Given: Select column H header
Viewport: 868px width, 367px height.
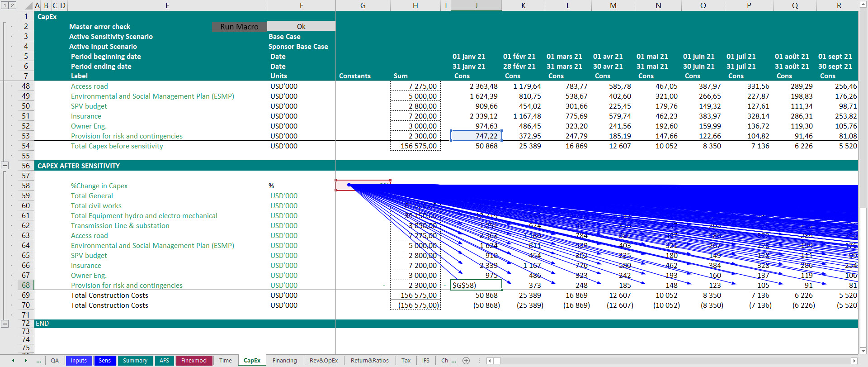Looking at the screenshot, I should click(x=415, y=5).
